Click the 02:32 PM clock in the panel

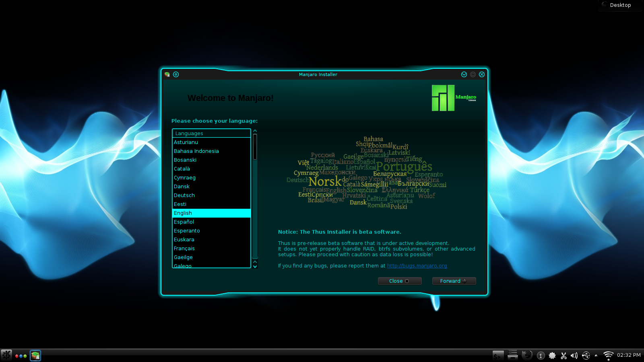pyautogui.click(x=629, y=355)
